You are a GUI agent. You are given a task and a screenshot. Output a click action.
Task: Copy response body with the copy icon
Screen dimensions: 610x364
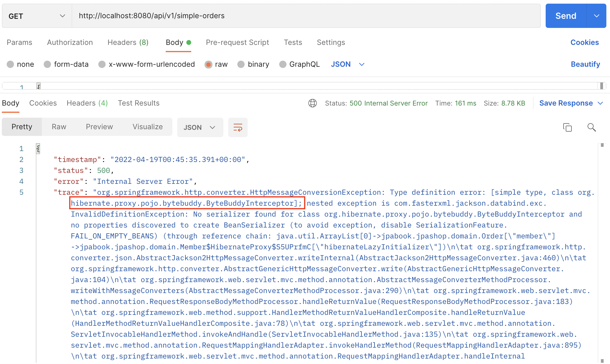567,127
